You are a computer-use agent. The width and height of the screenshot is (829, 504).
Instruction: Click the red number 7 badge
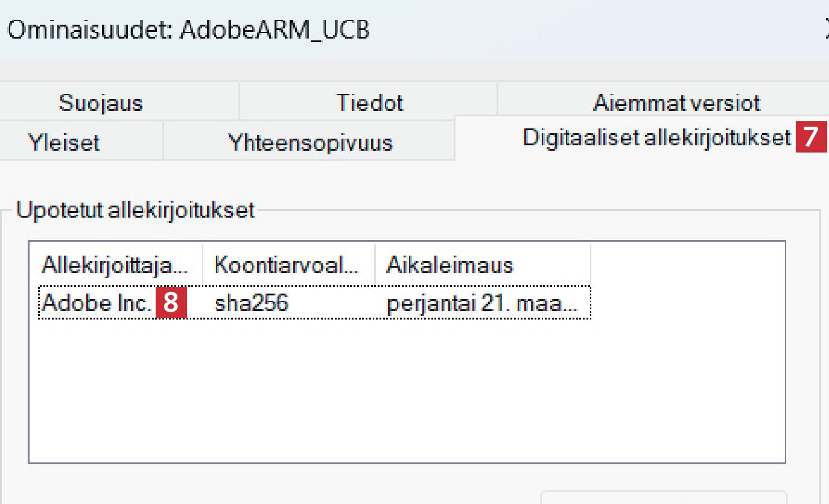(x=811, y=137)
